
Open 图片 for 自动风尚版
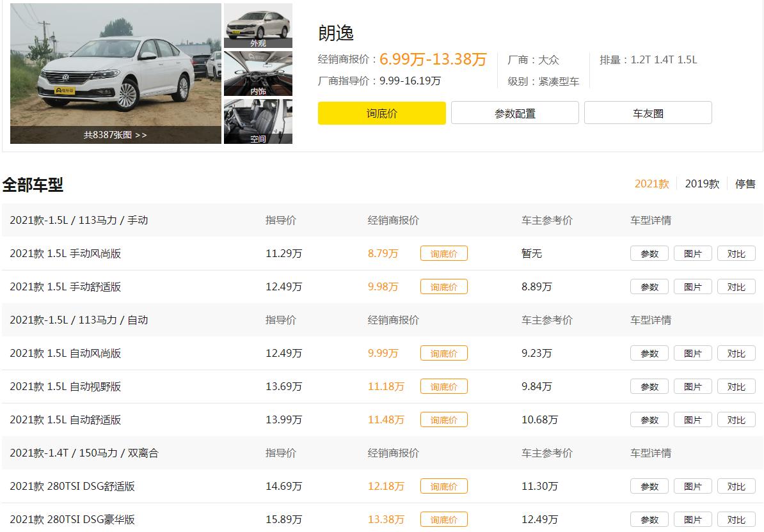tap(693, 354)
